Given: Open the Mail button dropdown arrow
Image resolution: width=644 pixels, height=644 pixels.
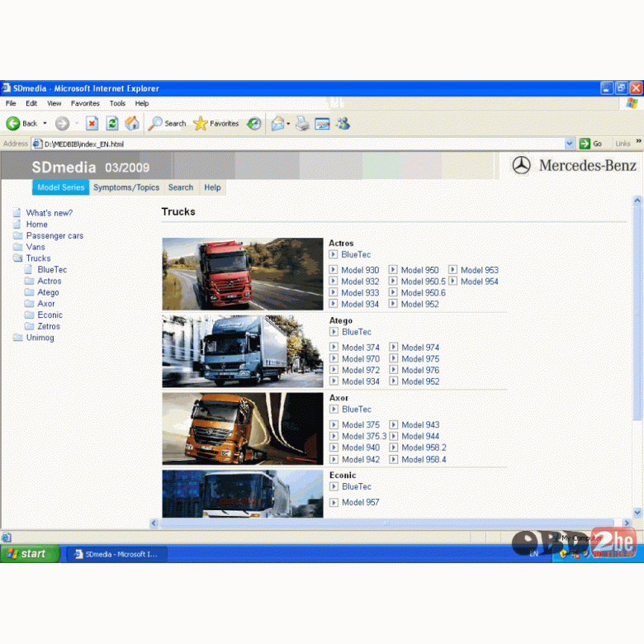Looking at the screenshot, I should pyautogui.click(x=288, y=123).
